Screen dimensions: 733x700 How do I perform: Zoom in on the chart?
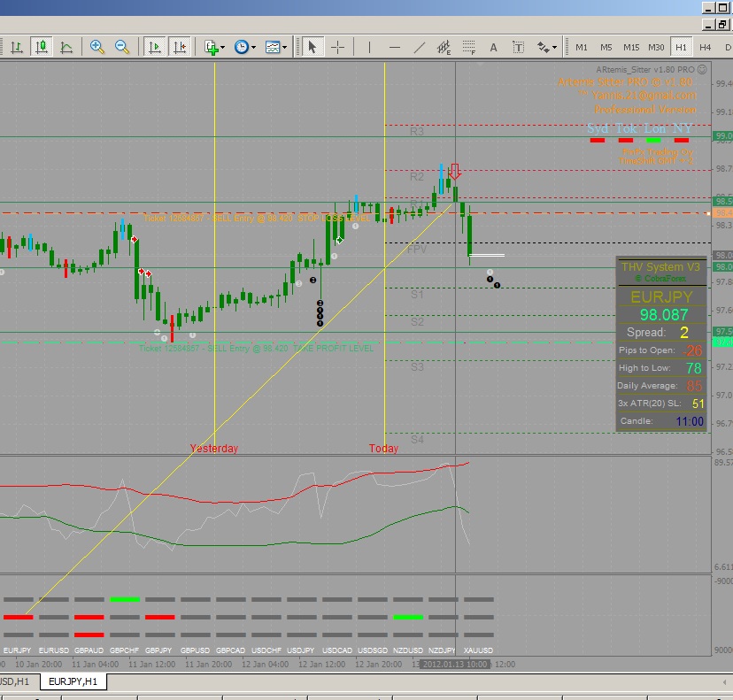[x=97, y=47]
